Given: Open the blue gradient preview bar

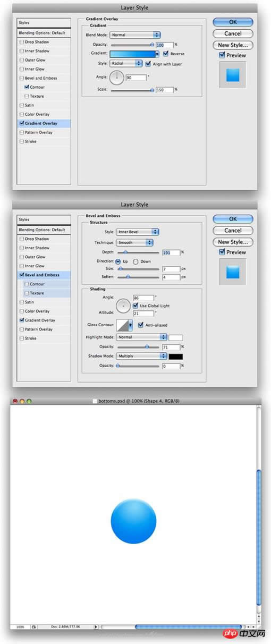Looking at the screenshot, I should 132,54.
